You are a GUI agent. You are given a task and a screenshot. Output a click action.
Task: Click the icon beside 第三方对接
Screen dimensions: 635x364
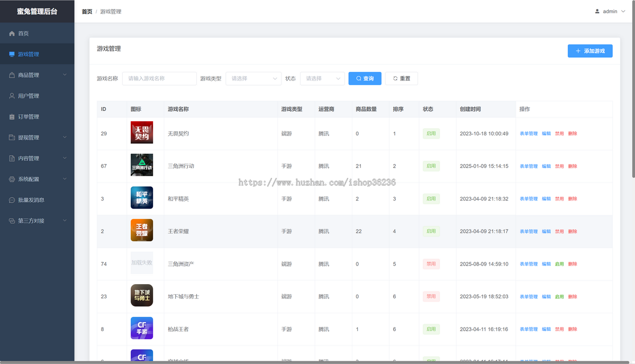click(x=12, y=221)
